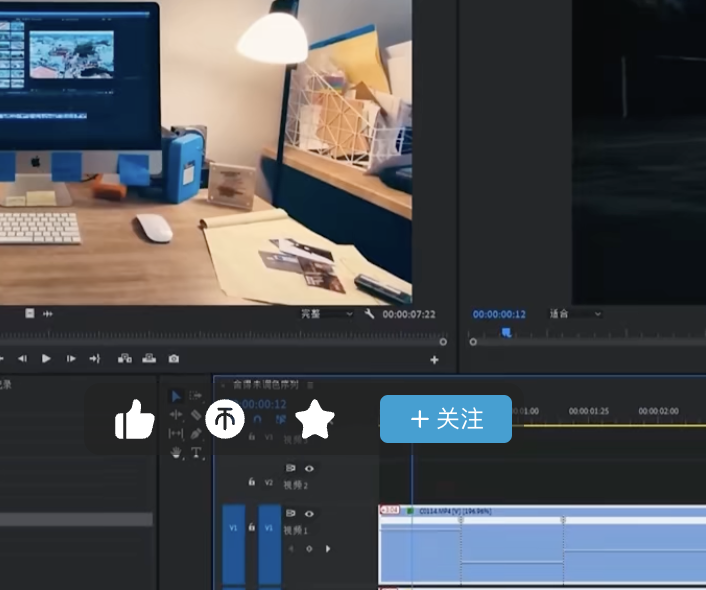This screenshot has width=706, height=590.
Task: Toggle visibility eye of 视频 2 track
Action: click(x=309, y=468)
